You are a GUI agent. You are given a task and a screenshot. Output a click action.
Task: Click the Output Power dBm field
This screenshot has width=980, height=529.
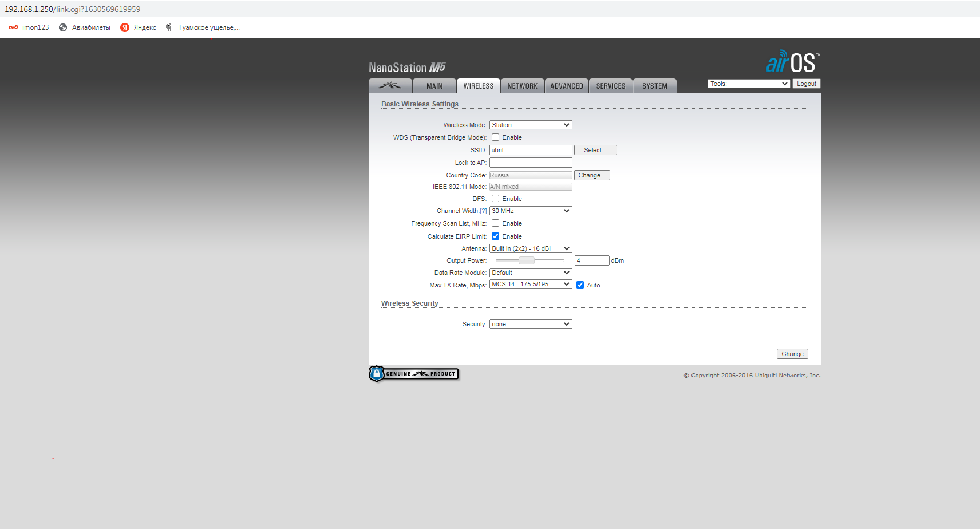(592, 260)
